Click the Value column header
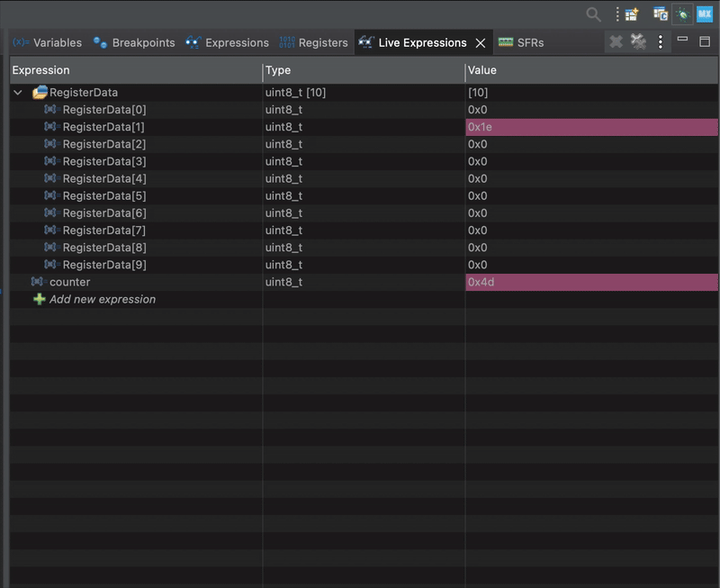 [592, 70]
